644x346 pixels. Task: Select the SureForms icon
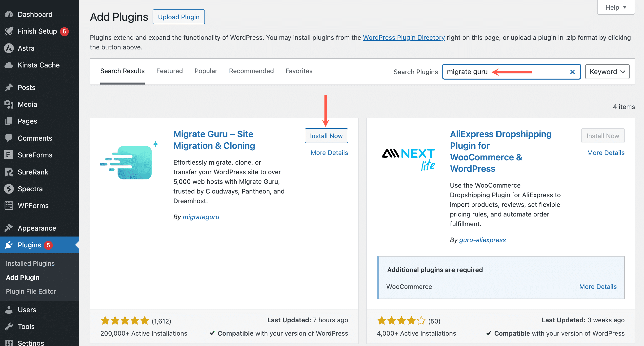click(9, 155)
